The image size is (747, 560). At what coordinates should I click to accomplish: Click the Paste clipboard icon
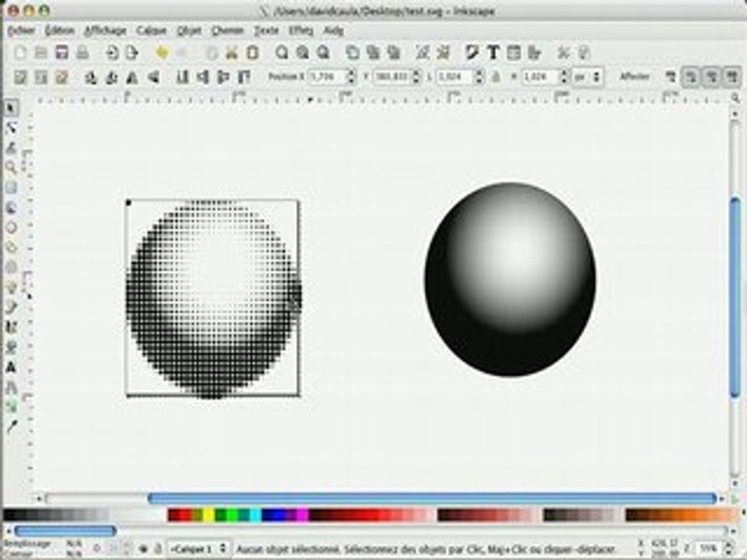(252, 52)
